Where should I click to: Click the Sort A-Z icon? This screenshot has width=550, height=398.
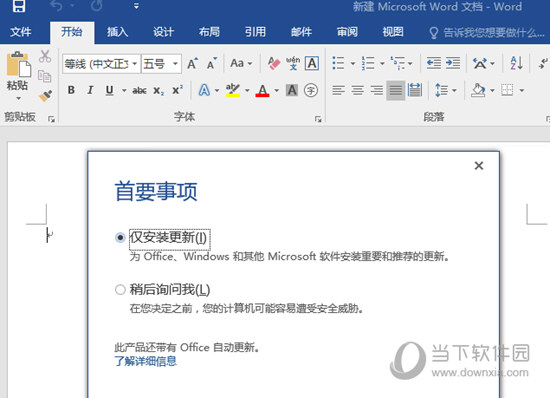tap(516, 63)
